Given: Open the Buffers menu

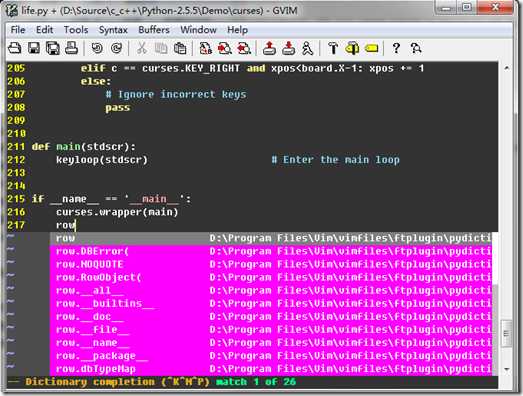Looking at the screenshot, I should [154, 30].
